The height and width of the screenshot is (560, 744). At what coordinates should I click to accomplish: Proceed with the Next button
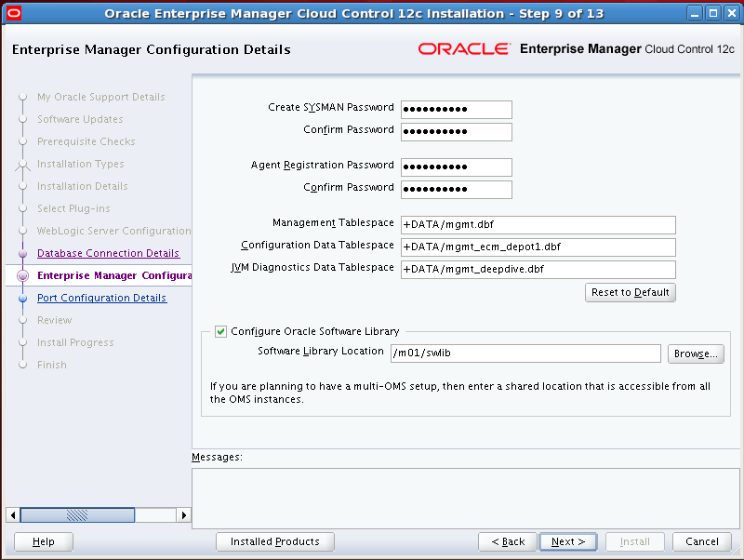[568, 541]
